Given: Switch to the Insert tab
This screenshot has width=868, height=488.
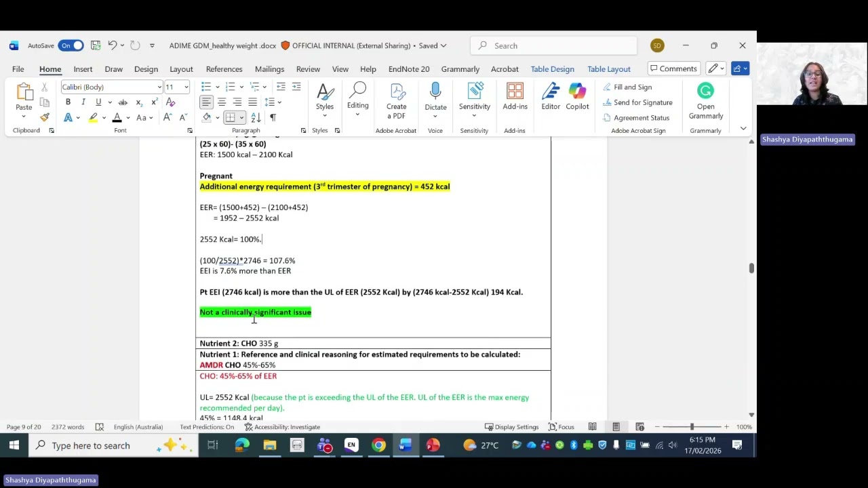Looking at the screenshot, I should pyautogui.click(x=83, y=68).
